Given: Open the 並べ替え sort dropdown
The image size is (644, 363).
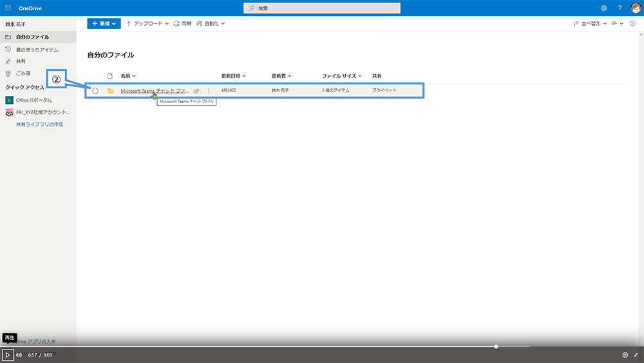Looking at the screenshot, I should (590, 23).
